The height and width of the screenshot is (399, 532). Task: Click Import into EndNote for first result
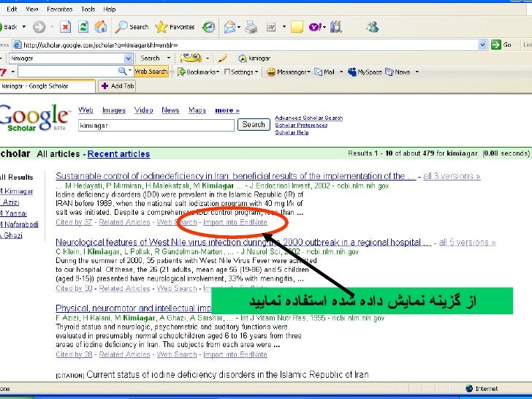pyautogui.click(x=235, y=222)
